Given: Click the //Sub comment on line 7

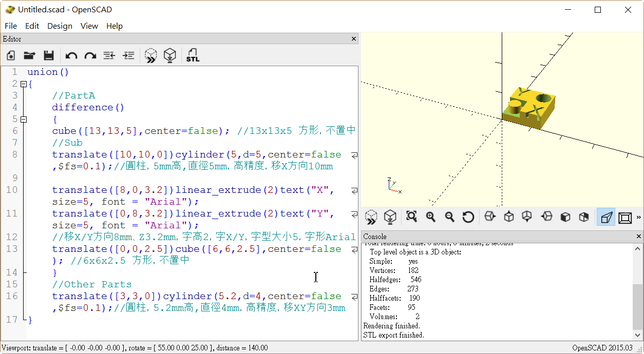Looking at the screenshot, I should tap(67, 143).
